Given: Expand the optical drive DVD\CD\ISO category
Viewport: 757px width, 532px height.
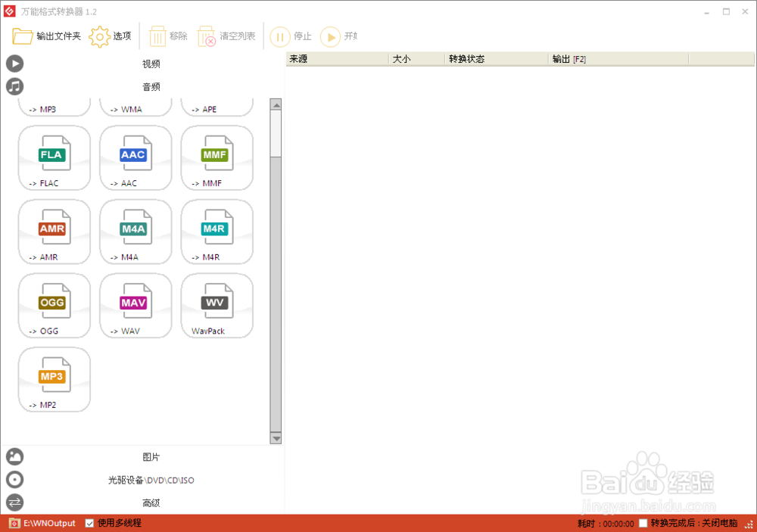Looking at the screenshot, I should (151, 480).
